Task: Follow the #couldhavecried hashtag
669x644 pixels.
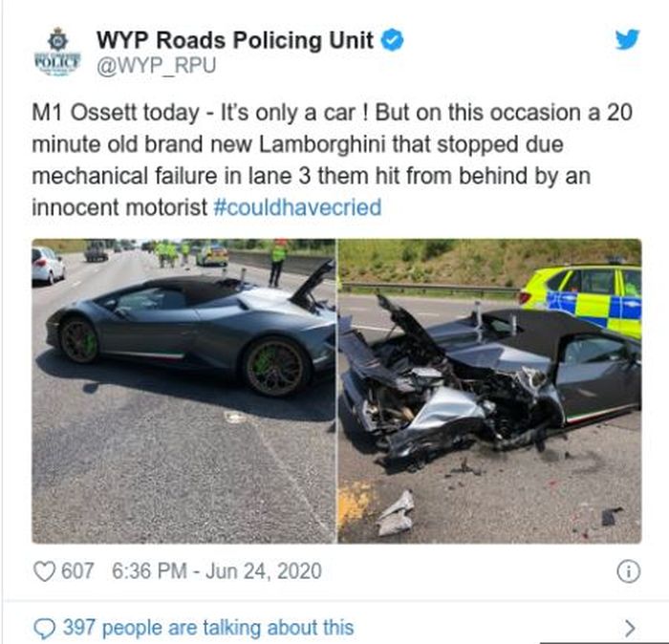Action: tap(297, 207)
